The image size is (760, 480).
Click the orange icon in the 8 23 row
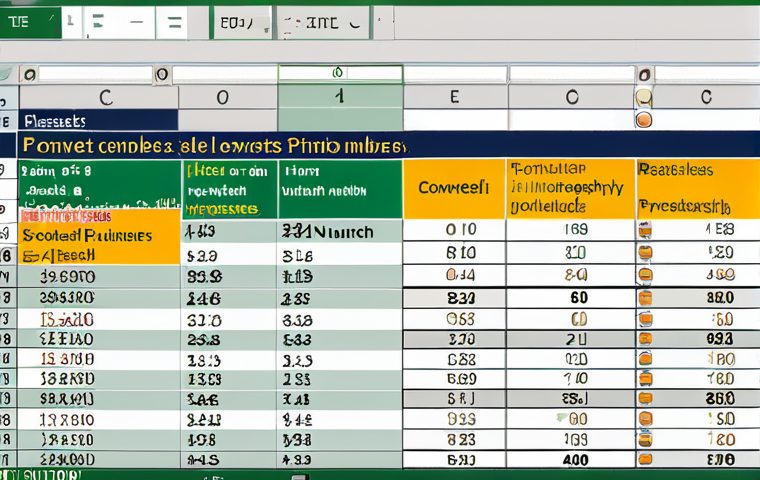(x=645, y=439)
